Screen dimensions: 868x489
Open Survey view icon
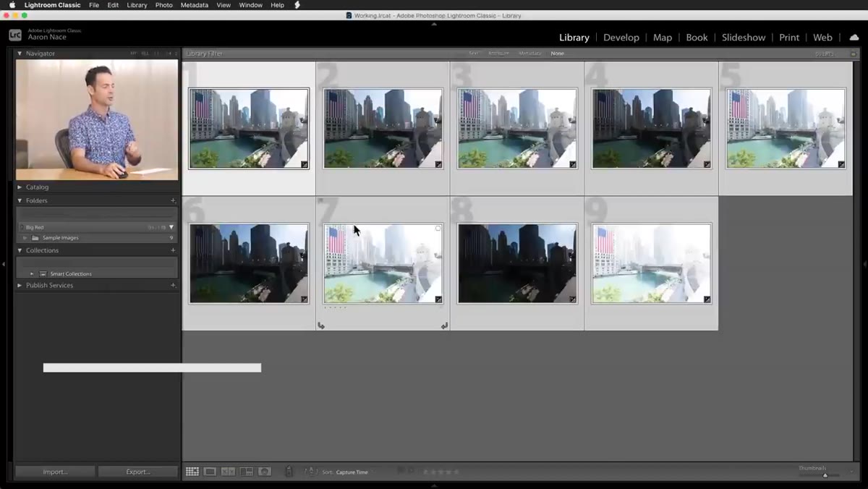tap(247, 472)
